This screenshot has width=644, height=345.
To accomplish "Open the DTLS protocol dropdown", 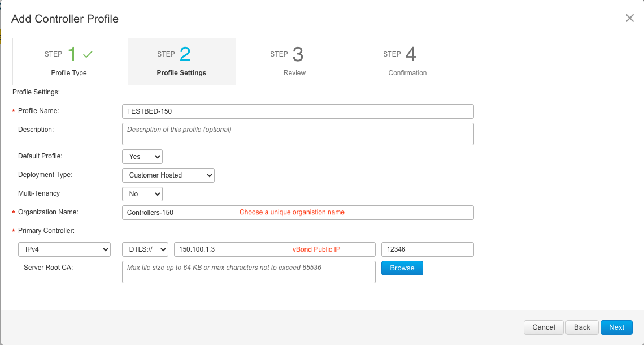I will [145, 249].
